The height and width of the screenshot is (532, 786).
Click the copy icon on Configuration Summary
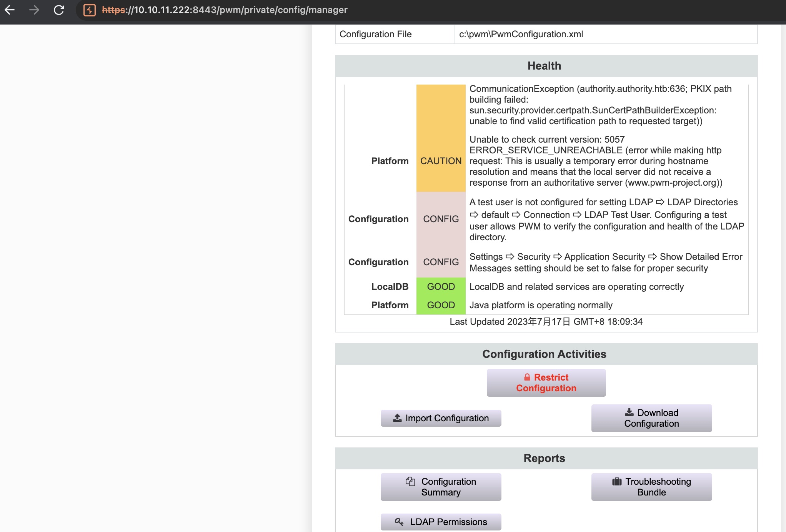[x=410, y=481]
